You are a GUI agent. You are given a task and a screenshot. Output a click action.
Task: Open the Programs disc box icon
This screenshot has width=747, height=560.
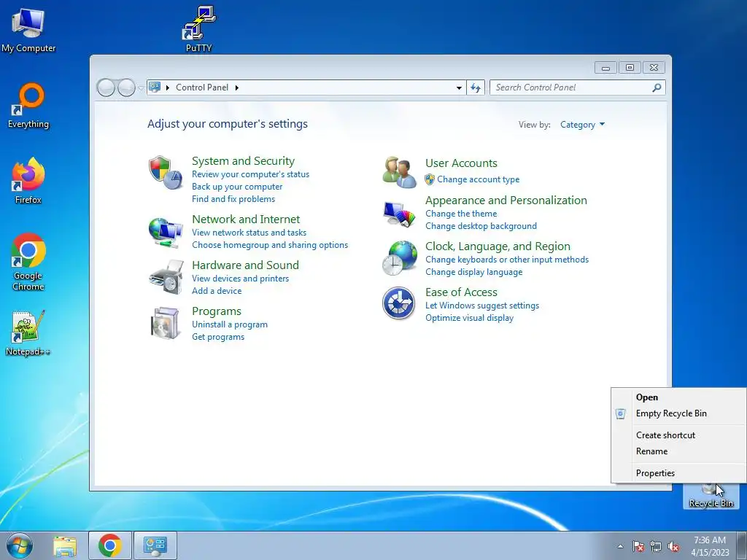(166, 323)
